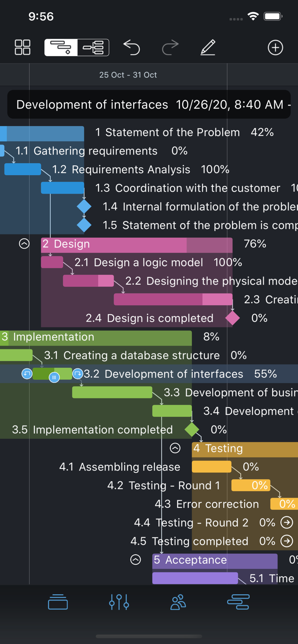Screen dimensions: 298x644
Task: Tap the progress handle on task 3.2 bar
Action: pos(54,377)
